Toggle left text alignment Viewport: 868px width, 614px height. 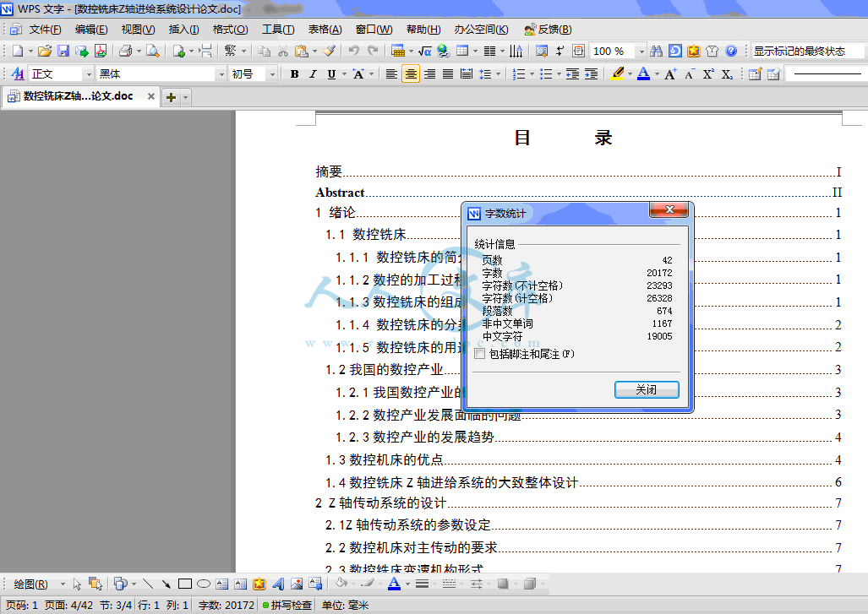click(x=391, y=74)
